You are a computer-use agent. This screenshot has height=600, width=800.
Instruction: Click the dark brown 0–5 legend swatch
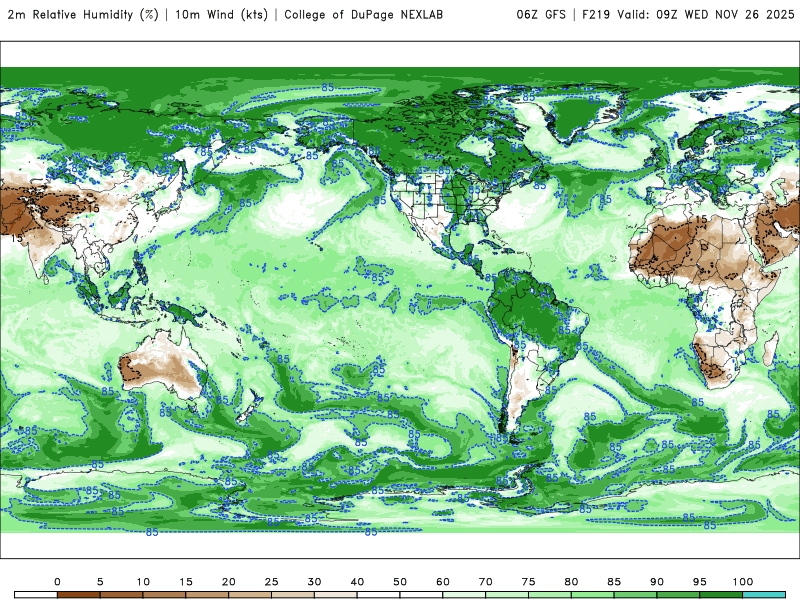click(x=79, y=595)
